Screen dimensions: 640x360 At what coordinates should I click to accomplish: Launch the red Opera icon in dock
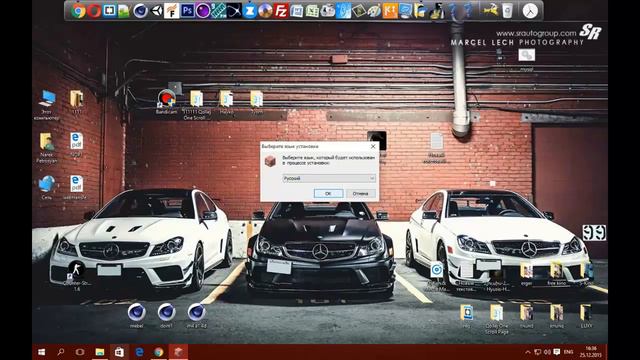[x=93, y=11]
